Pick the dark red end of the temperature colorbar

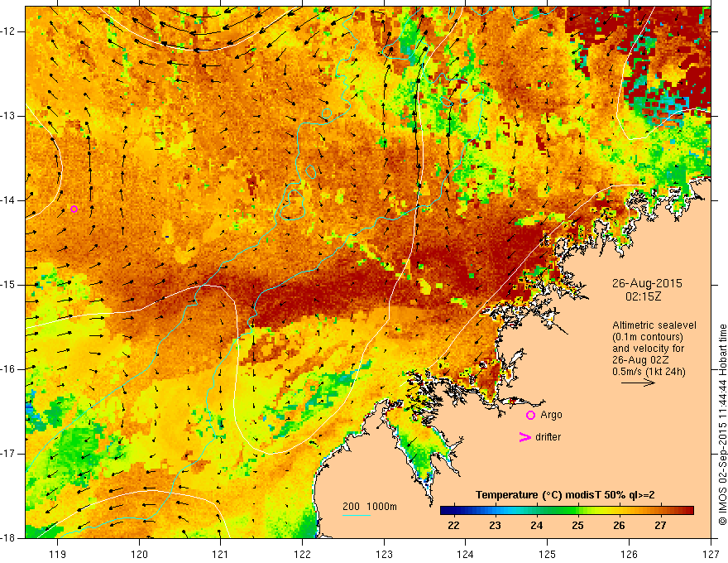point(688,511)
